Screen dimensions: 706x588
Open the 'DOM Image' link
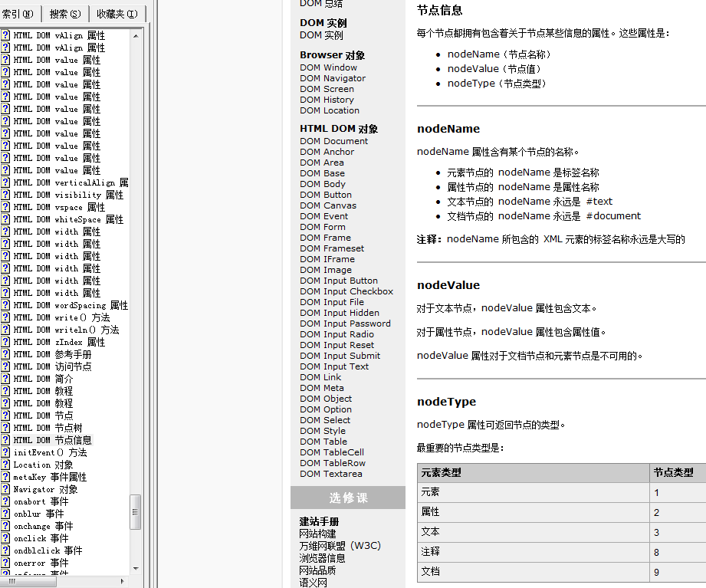click(x=326, y=270)
